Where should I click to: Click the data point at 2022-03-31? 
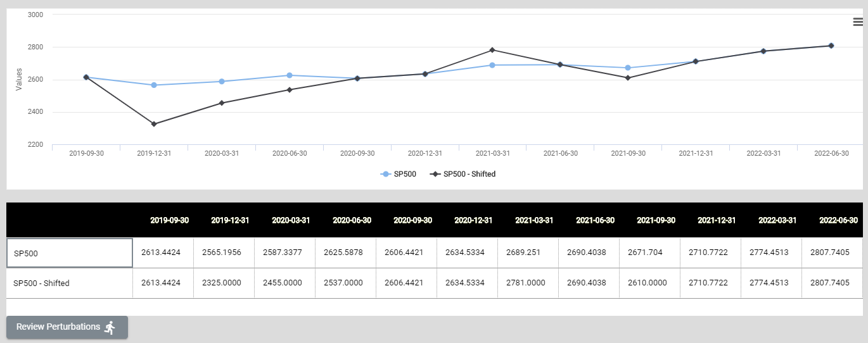[x=763, y=51]
